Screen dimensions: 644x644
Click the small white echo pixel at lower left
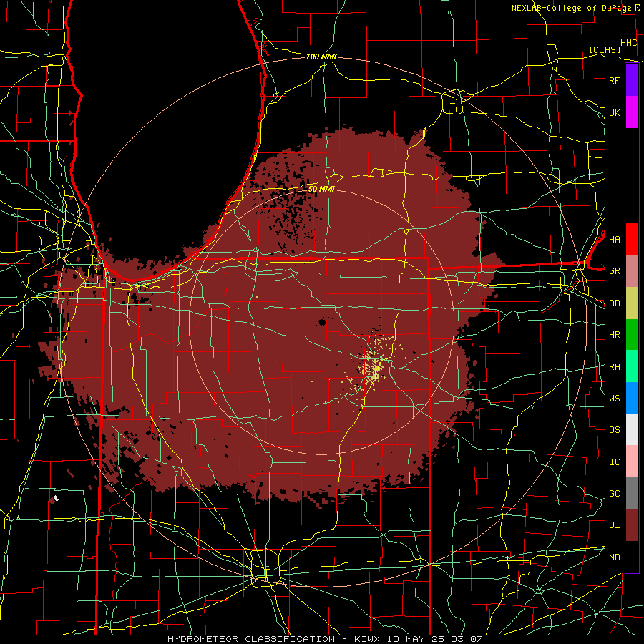click(x=56, y=498)
